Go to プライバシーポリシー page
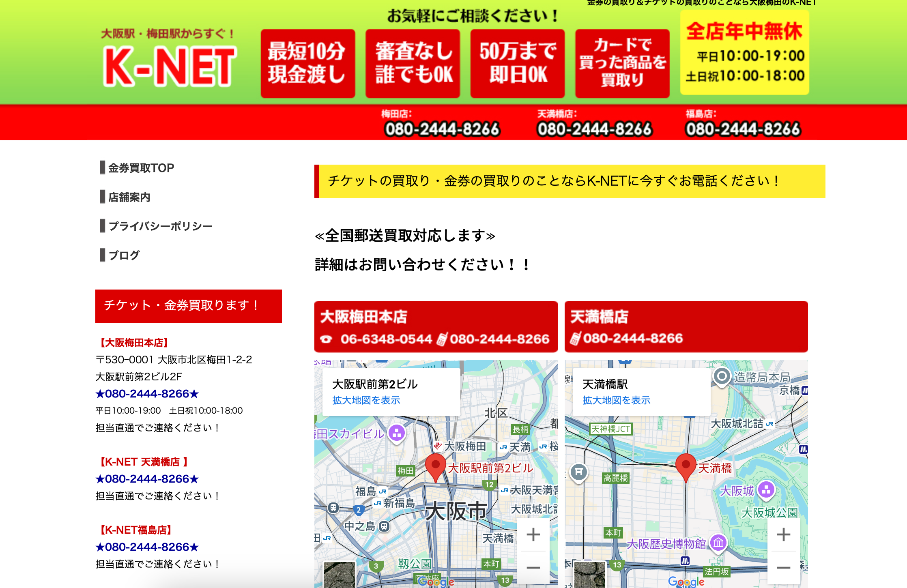Screen dimensions: 907x588 (x=160, y=226)
